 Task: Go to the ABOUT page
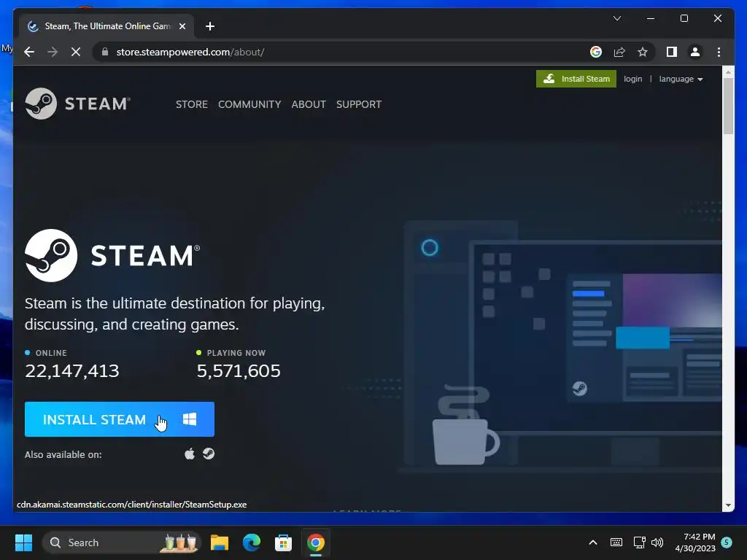309,104
